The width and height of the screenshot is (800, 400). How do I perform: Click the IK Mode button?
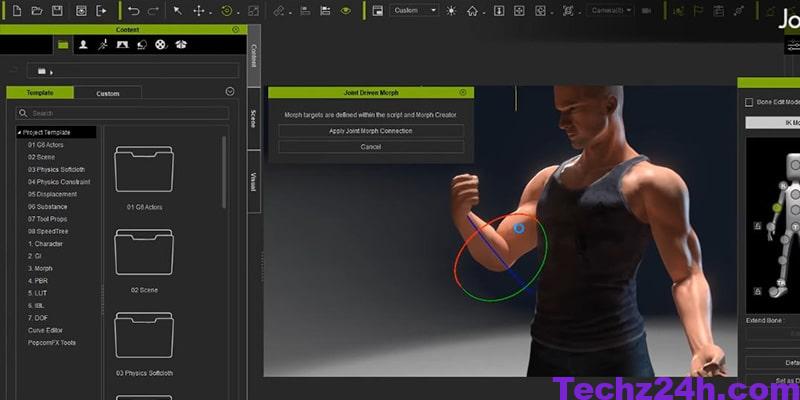pyautogui.click(x=772, y=123)
